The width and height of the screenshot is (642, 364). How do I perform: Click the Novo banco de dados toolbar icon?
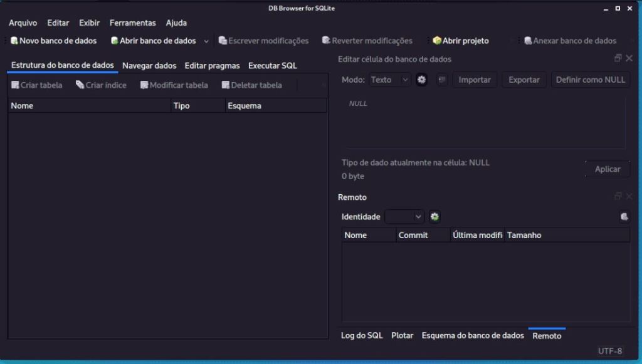click(x=14, y=41)
